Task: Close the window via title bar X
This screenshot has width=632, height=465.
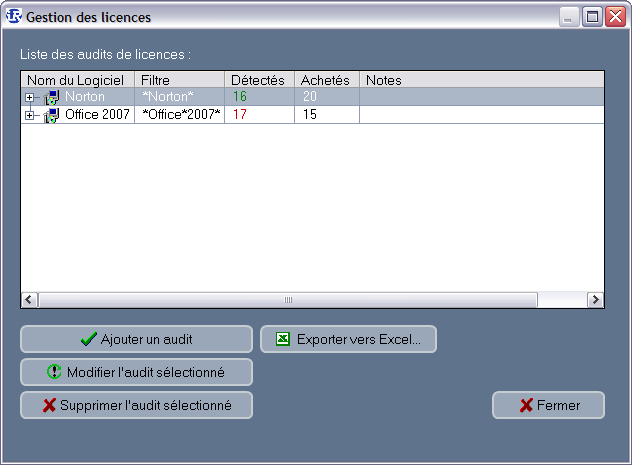Action: pyautogui.click(x=615, y=17)
